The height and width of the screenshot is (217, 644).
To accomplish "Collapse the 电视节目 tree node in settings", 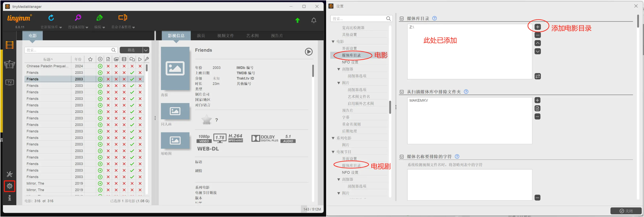I will (333, 152).
